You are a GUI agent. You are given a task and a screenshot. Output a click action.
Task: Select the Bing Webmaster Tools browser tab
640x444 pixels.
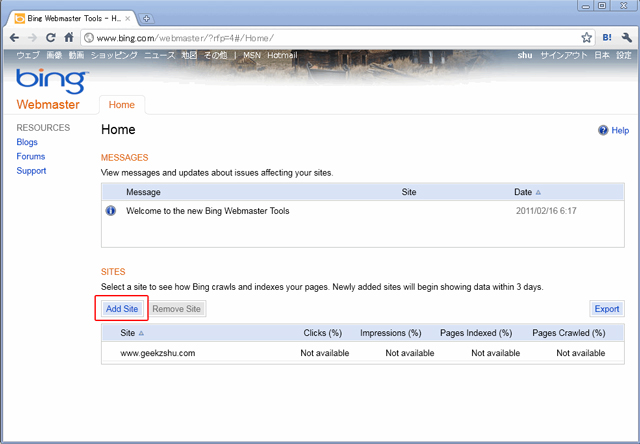pos(69,19)
